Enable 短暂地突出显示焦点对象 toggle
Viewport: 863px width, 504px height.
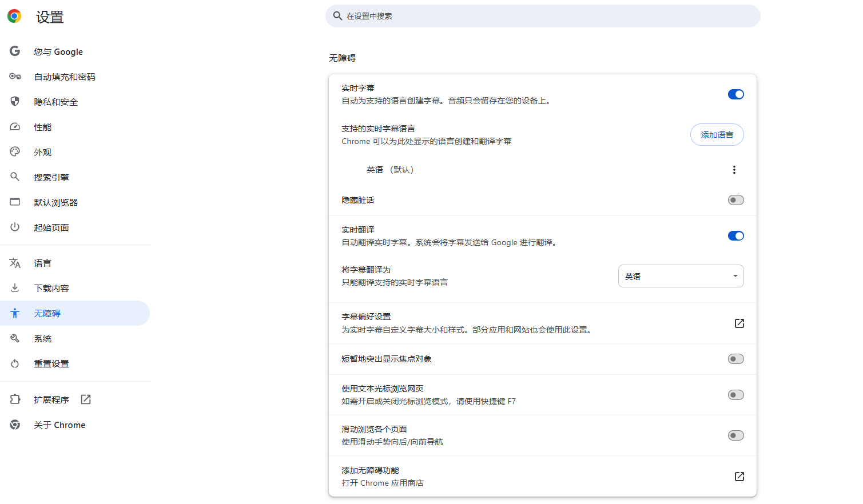736,359
